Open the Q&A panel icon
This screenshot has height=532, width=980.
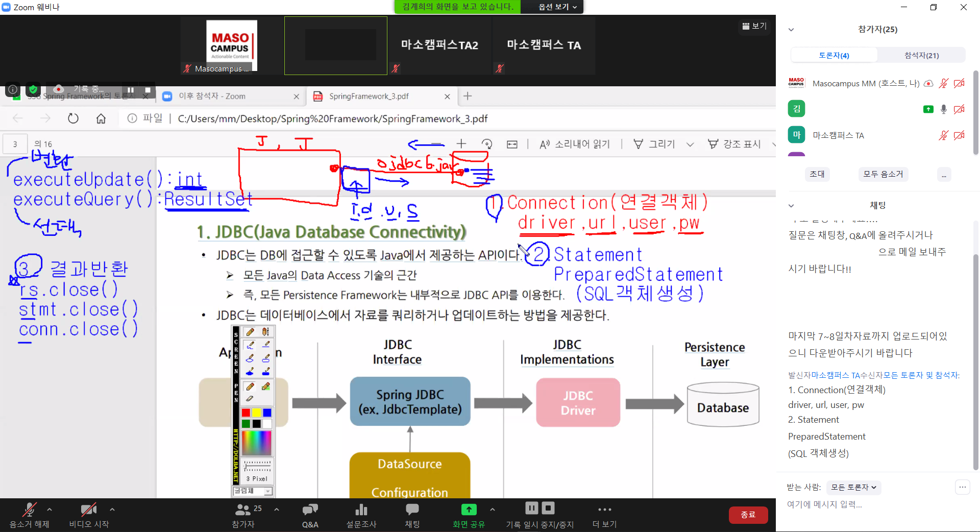(x=310, y=510)
